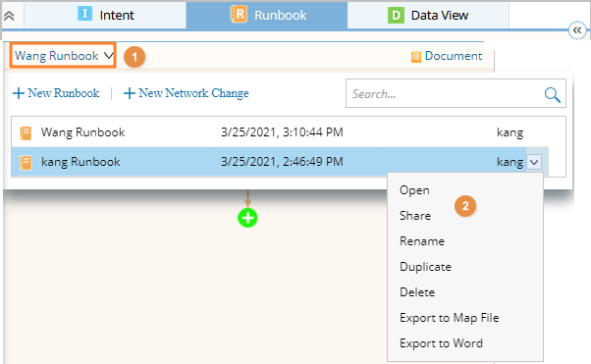
Task: Click the Document clipboard icon
Action: coord(415,57)
